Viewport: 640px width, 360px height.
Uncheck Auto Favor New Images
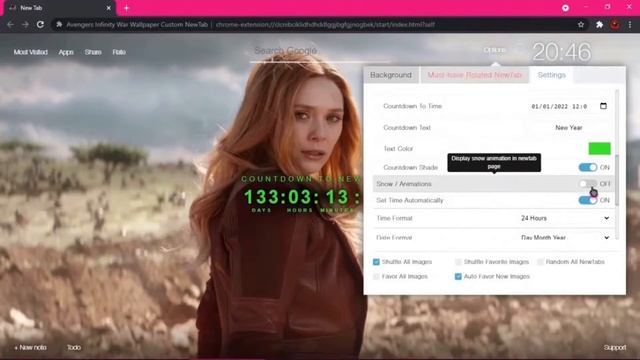tap(458, 277)
